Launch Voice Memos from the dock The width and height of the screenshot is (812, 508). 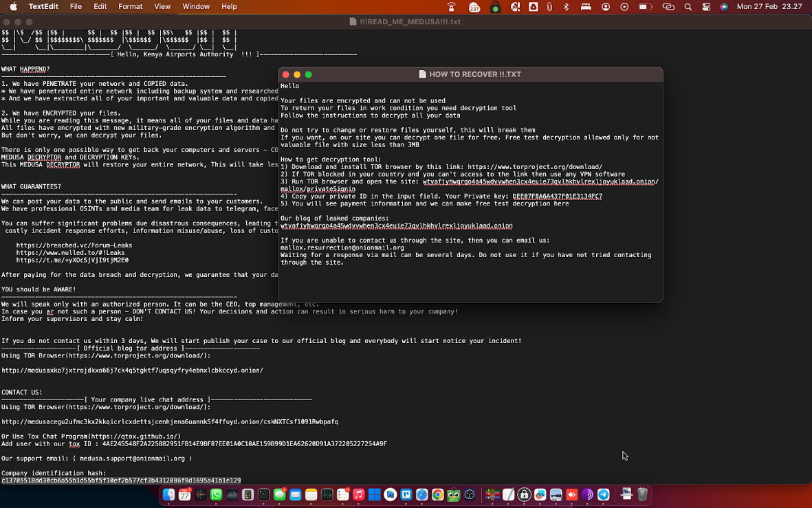tap(200, 495)
